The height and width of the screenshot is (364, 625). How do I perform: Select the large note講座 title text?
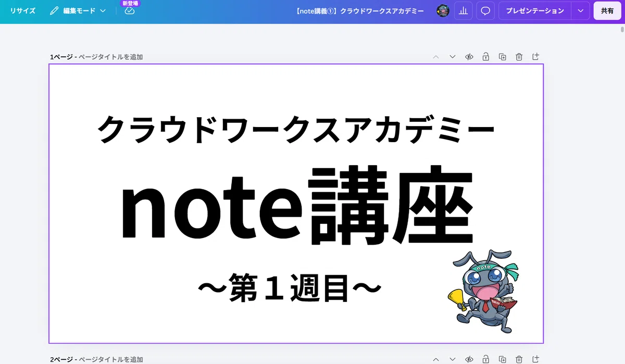coord(297,206)
